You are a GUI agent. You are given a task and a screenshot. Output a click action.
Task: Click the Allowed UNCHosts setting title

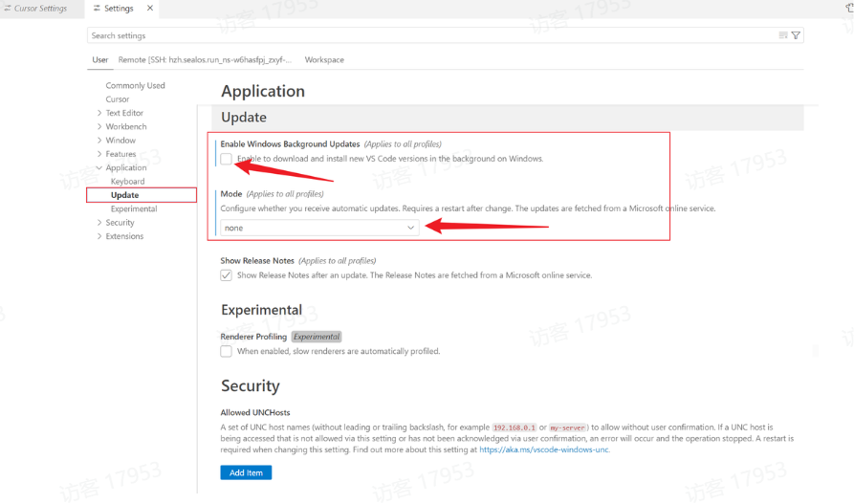(x=255, y=412)
